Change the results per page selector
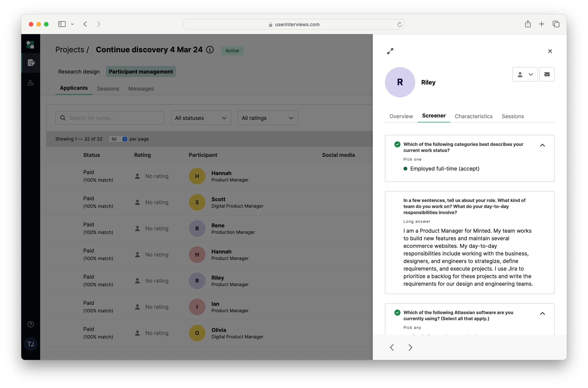The image size is (588, 388). tap(118, 139)
